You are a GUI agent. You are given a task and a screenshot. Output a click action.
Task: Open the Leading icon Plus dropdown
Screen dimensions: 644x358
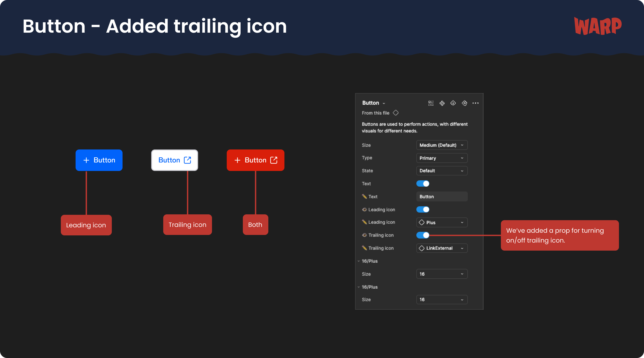[x=442, y=222]
